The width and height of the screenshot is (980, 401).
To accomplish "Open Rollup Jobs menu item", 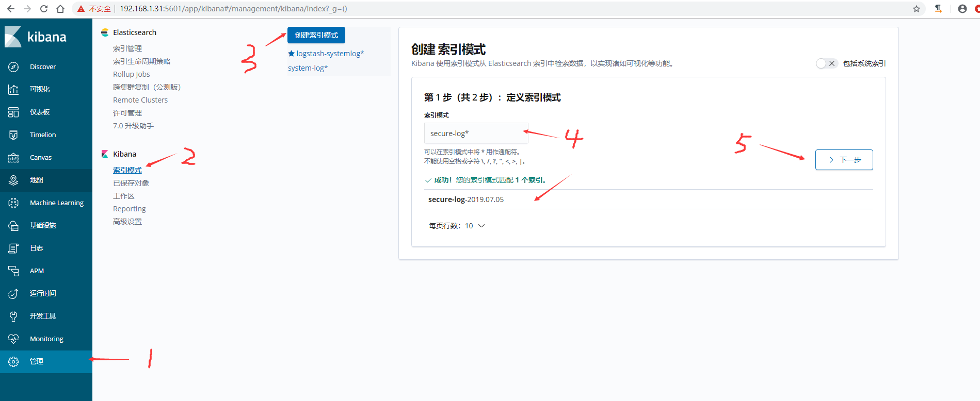I will 132,74.
